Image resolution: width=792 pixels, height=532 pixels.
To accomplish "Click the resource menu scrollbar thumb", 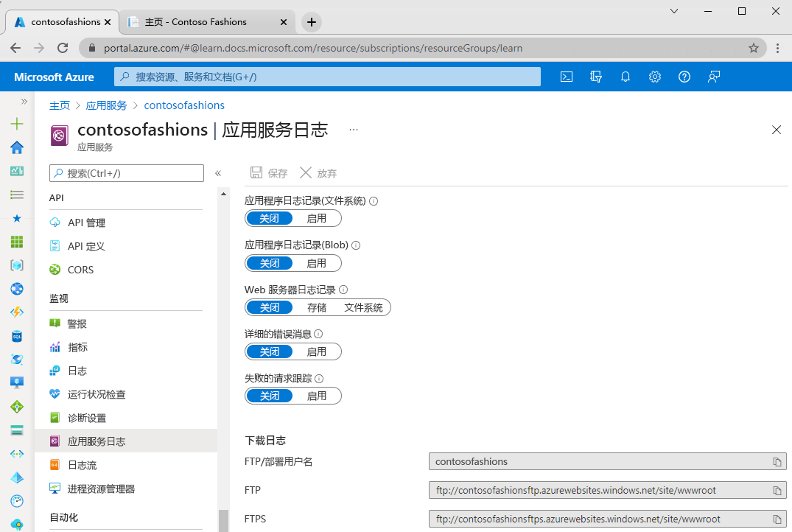I will (223, 520).
